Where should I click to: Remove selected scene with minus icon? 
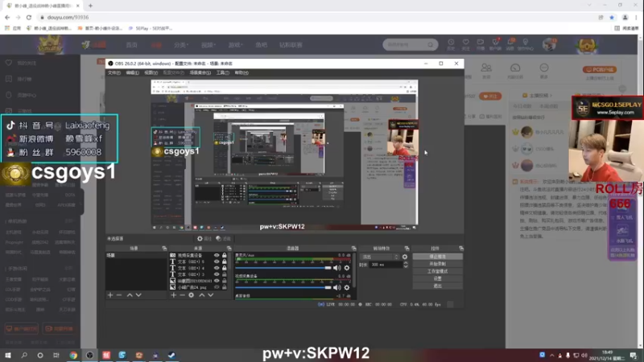[x=119, y=295]
